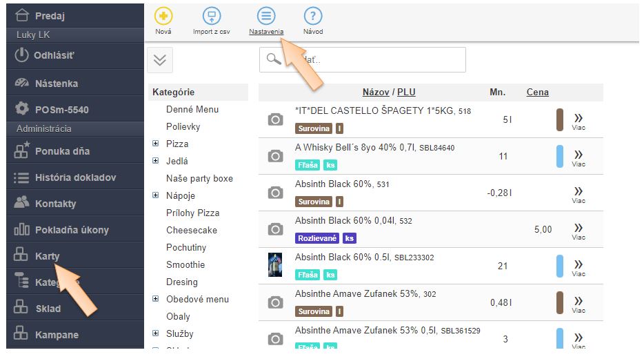Open POSm-5540 gear settings item
This screenshot has height=359, width=644.
tap(61, 110)
